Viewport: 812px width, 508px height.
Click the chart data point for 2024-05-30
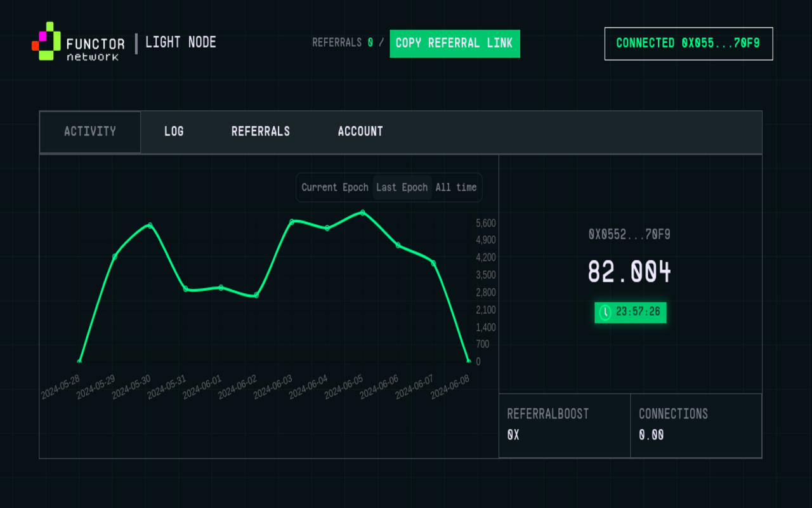point(150,225)
